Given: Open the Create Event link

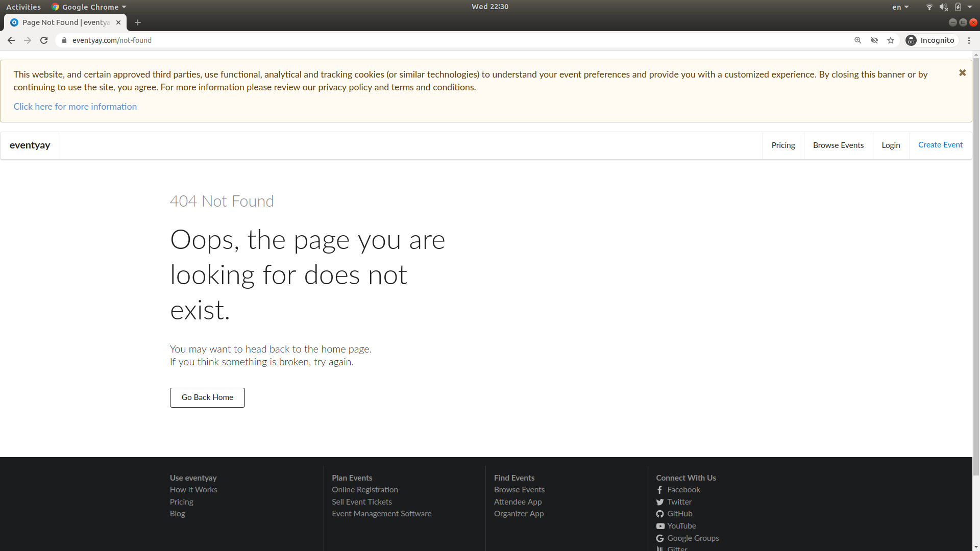Looking at the screenshot, I should click(x=941, y=145).
